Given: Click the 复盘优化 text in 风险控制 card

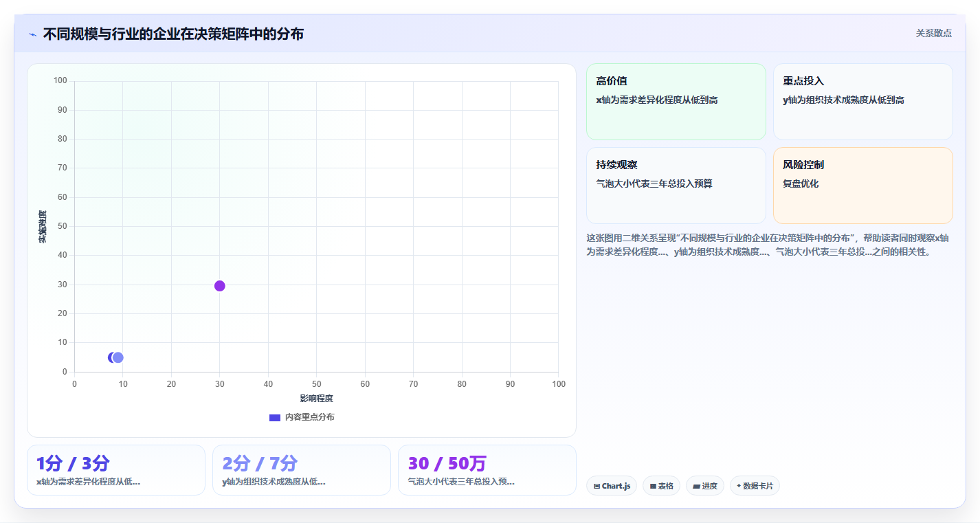Looking at the screenshot, I should (801, 183).
